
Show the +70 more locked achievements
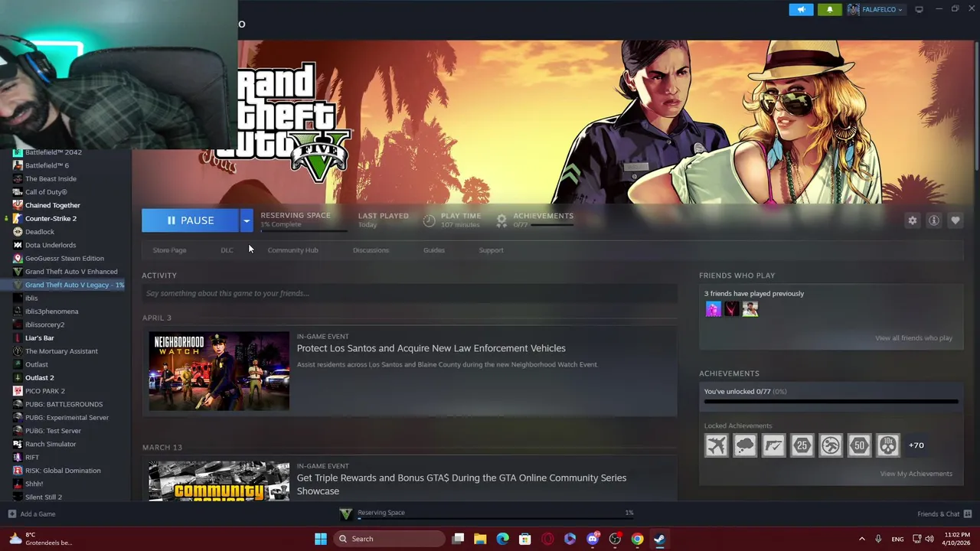[x=916, y=445]
